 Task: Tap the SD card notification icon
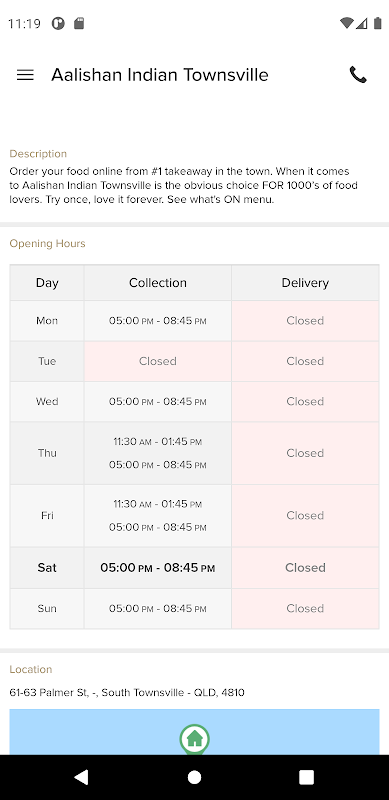79,23
